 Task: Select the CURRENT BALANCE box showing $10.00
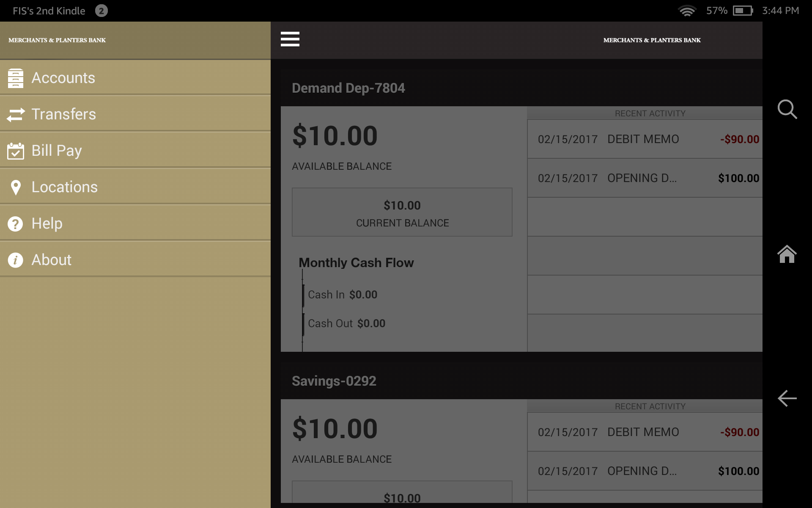(x=402, y=212)
